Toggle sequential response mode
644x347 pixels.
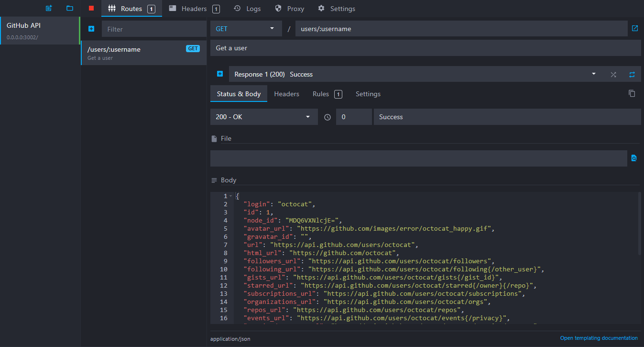click(632, 75)
